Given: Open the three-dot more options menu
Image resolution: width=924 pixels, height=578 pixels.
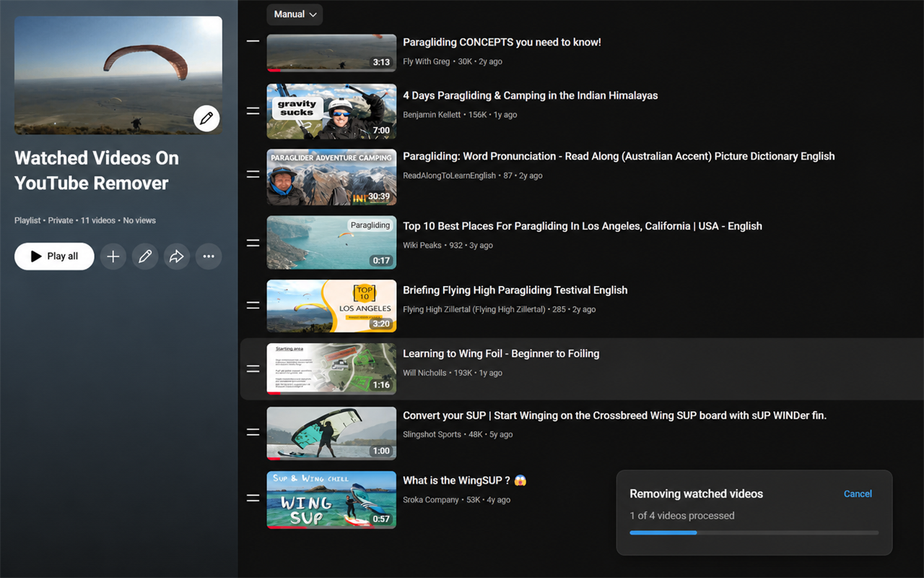Looking at the screenshot, I should [x=209, y=256].
